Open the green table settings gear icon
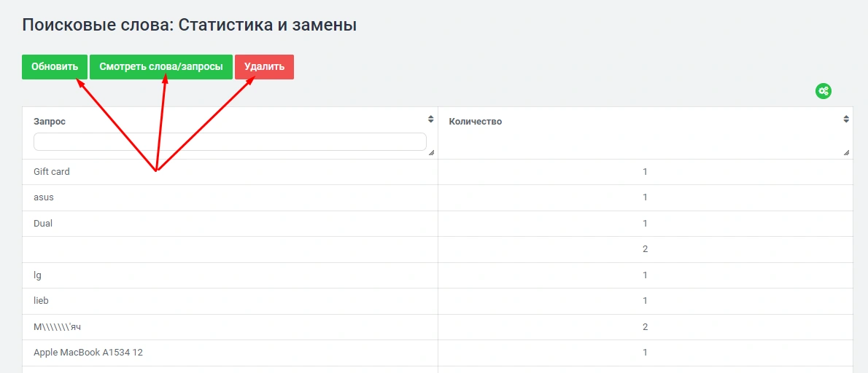The width and height of the screenshot is (868, 373). (x=824, y=91)
